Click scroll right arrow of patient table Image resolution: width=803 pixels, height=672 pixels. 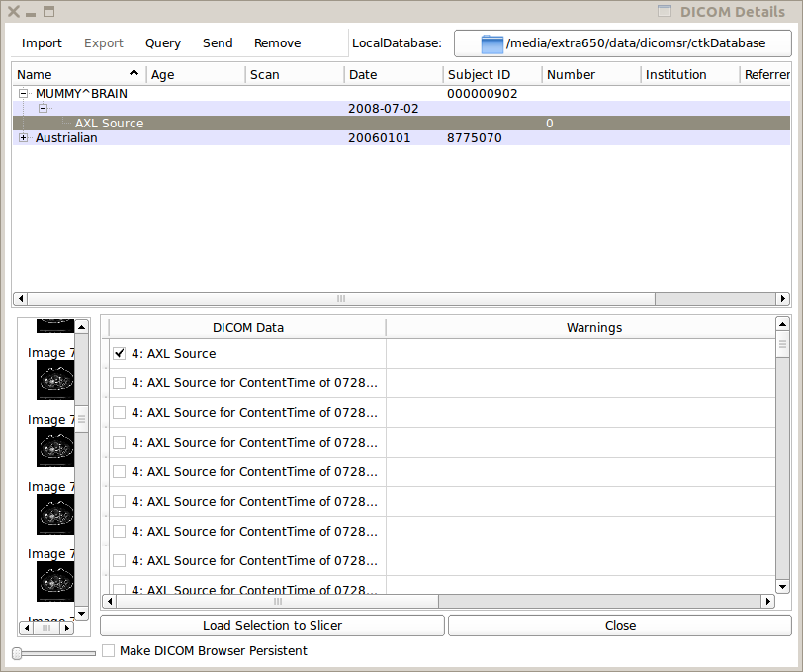click(x=783, y=298)
